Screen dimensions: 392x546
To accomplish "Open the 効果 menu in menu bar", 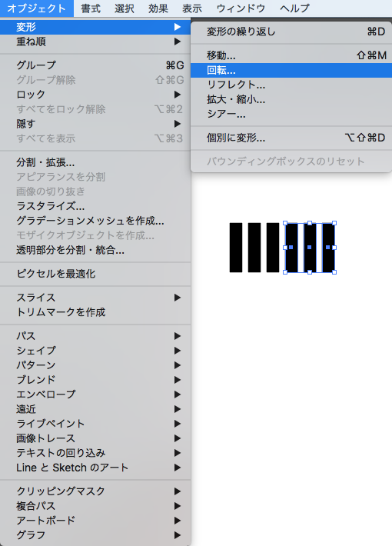I will (x=158, y=8).
